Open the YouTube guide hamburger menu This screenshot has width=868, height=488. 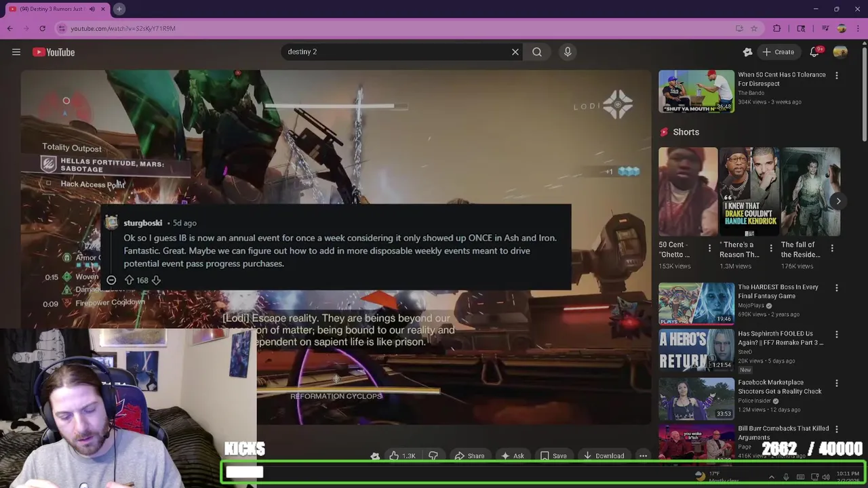pos(16,52)
